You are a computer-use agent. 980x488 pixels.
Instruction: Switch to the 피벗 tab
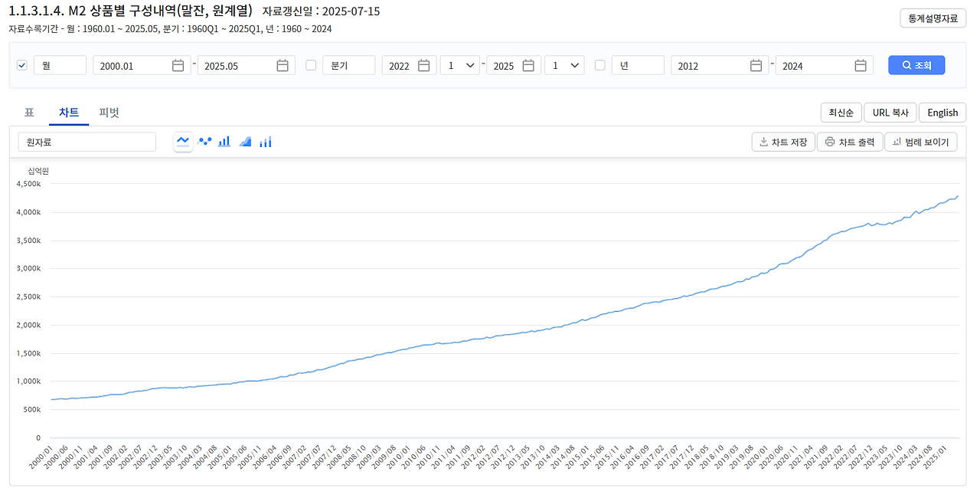point(109,113)
